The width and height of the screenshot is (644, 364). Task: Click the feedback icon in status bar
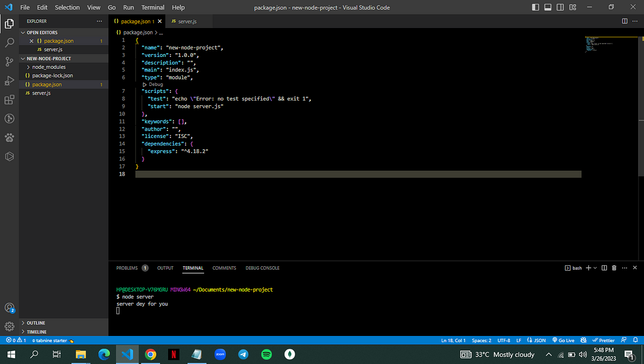pyautogui.click(x=624, y=340)
